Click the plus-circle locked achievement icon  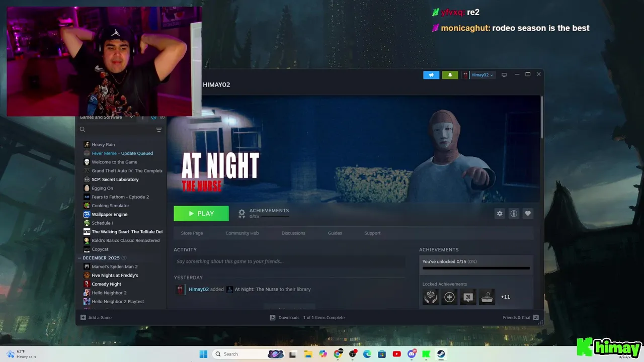point(449,297)
